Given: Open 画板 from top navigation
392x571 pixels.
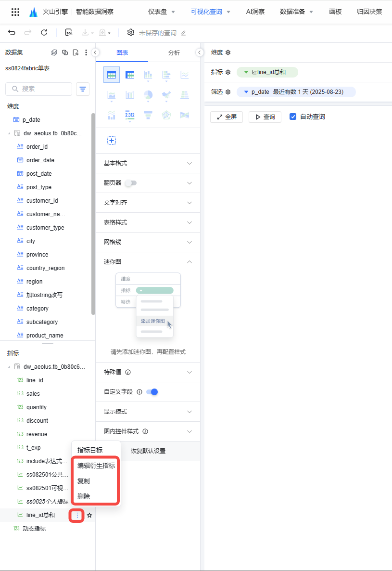Looking at the screenshot, I should tap(335, 12).
